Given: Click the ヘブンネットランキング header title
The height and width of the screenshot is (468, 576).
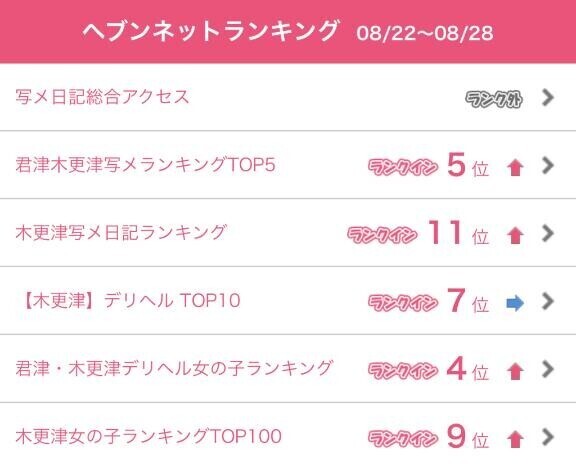Looking at the screenshot, I should click(210, 31).
